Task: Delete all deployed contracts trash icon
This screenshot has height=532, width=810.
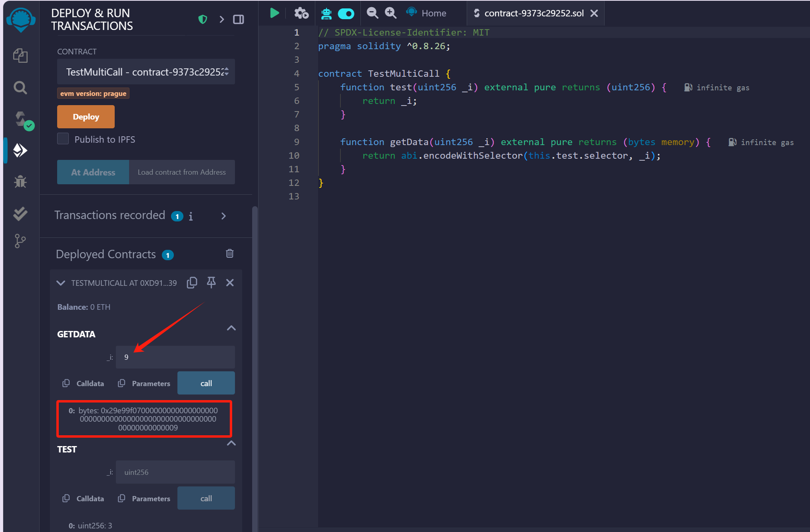Action: (x=230, y=253)
